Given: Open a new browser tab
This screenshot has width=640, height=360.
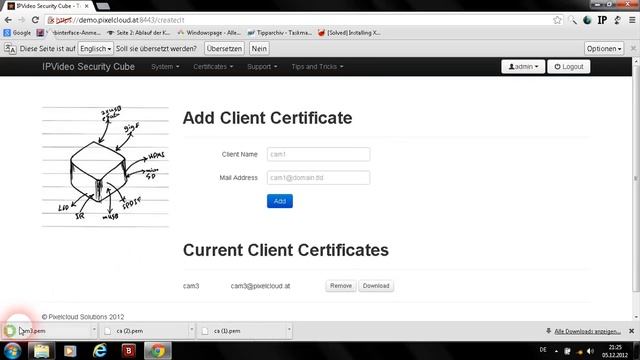Looking at the screenshot, I should pos(103,6).
